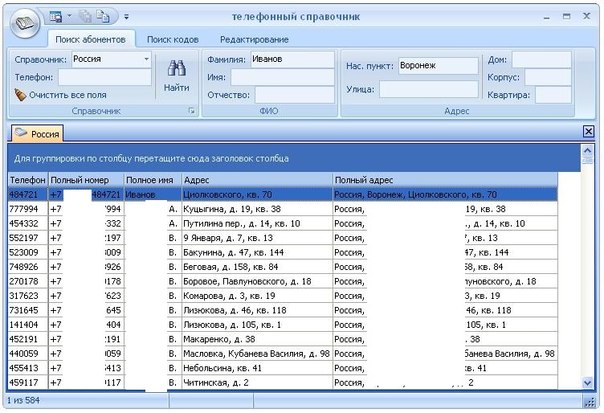This screenshot has height=413, width=604.
Task: Close the Россия results tab with X
Action: click(x=588, y=132)
